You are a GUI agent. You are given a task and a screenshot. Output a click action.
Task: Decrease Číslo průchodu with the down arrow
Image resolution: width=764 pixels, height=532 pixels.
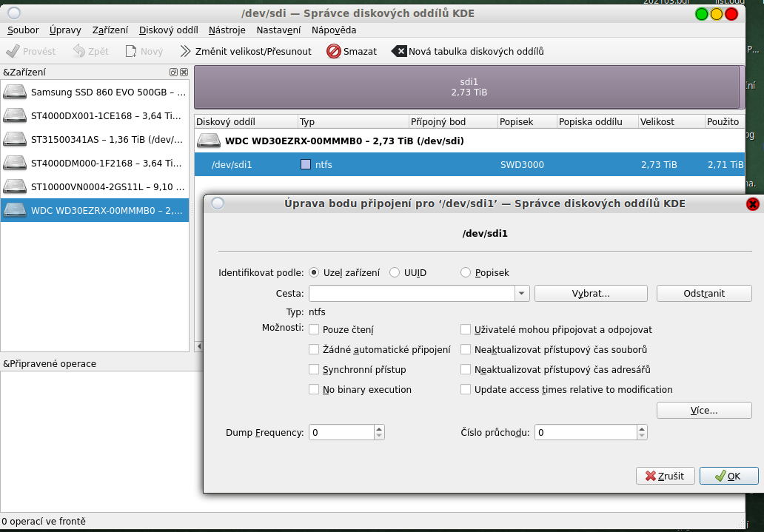(x=642, y=436)
